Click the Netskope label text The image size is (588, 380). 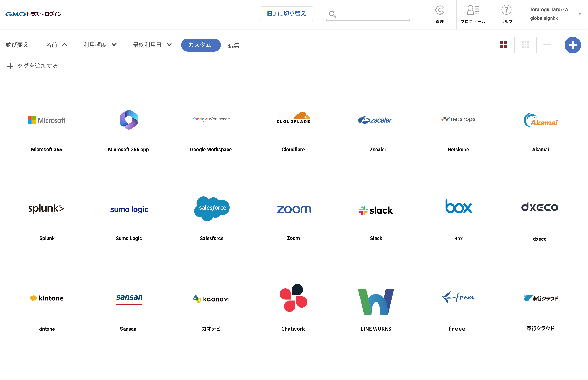pyautogui.click(x=458, y=150)
